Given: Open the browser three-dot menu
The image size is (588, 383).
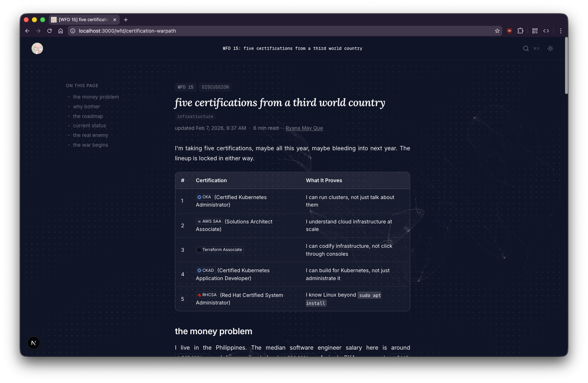Looking at the screenshot, I should (x=561, y=31).
